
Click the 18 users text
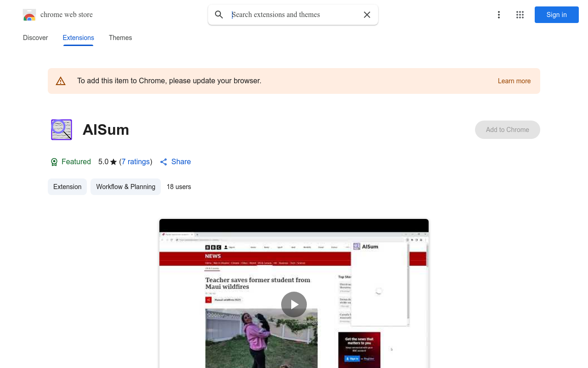click(x=179, y=187)
